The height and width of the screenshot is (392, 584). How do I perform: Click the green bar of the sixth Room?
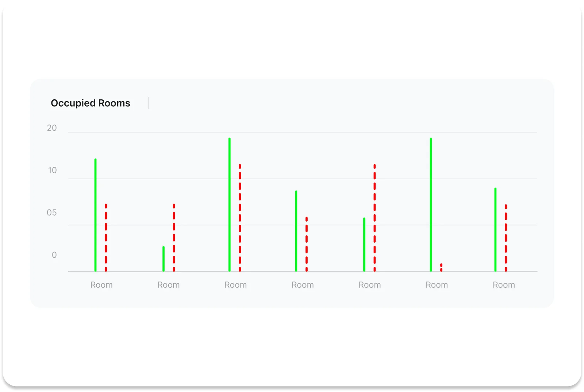431,204
